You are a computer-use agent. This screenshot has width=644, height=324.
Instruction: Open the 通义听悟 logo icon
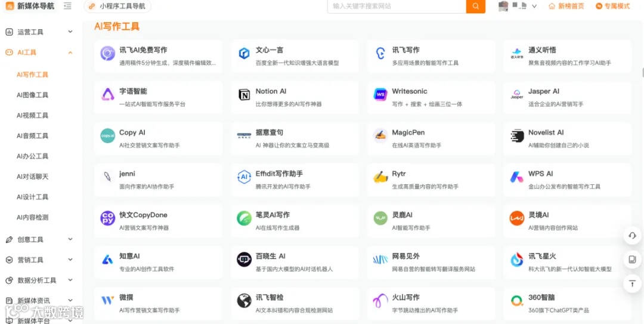coord(516,54)
